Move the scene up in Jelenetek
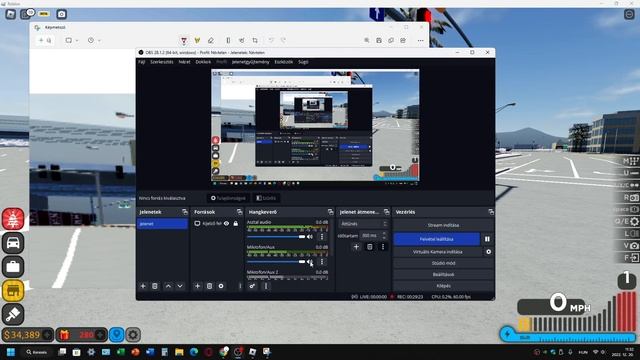This screenshot has width=640, height=360. pos(168,286)
